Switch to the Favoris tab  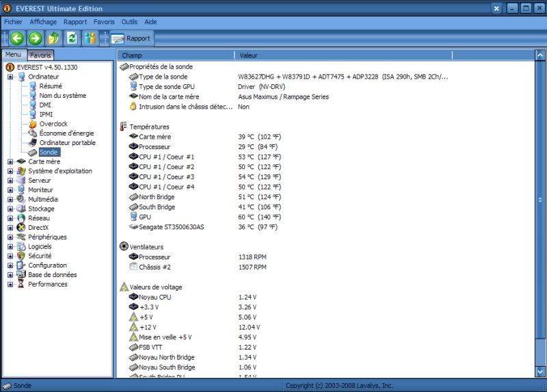point(40,55)
